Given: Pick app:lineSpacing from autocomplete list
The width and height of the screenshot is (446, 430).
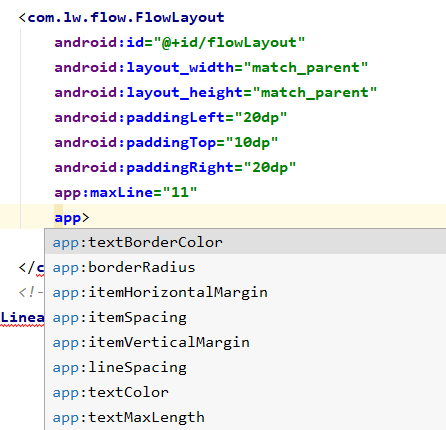Looking at the screenshot, I should pyautogui.click(x=245, y=367).
